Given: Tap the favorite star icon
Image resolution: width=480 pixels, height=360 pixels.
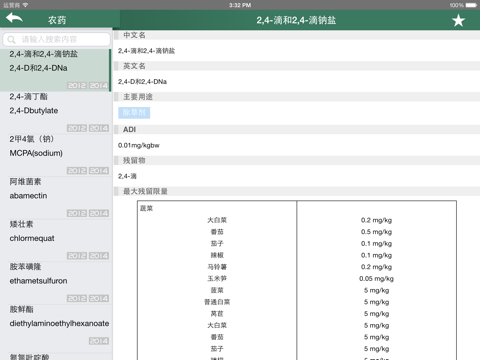Looking at the screenshot, I should click(x=458, y=20).
